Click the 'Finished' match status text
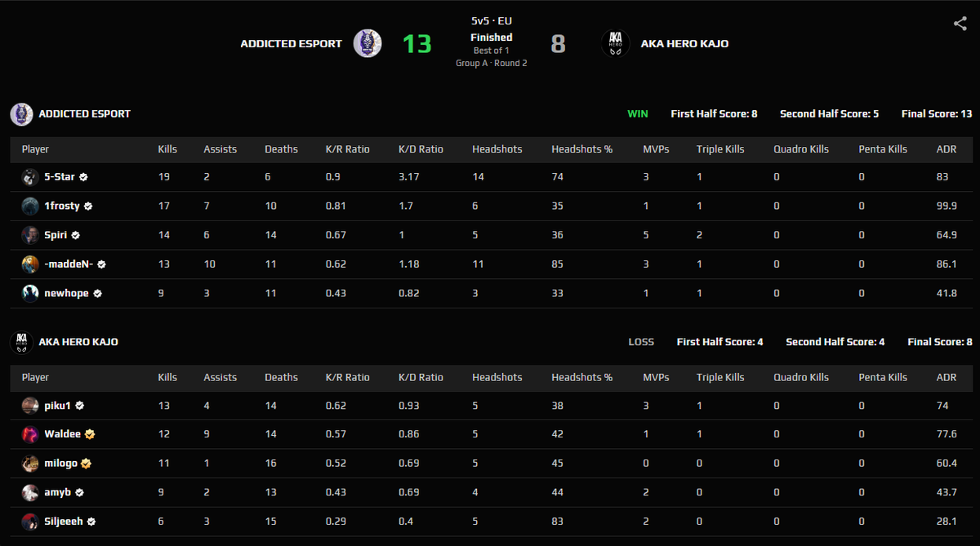This screenshot has height=546, width=980. [x=492, y=38]
